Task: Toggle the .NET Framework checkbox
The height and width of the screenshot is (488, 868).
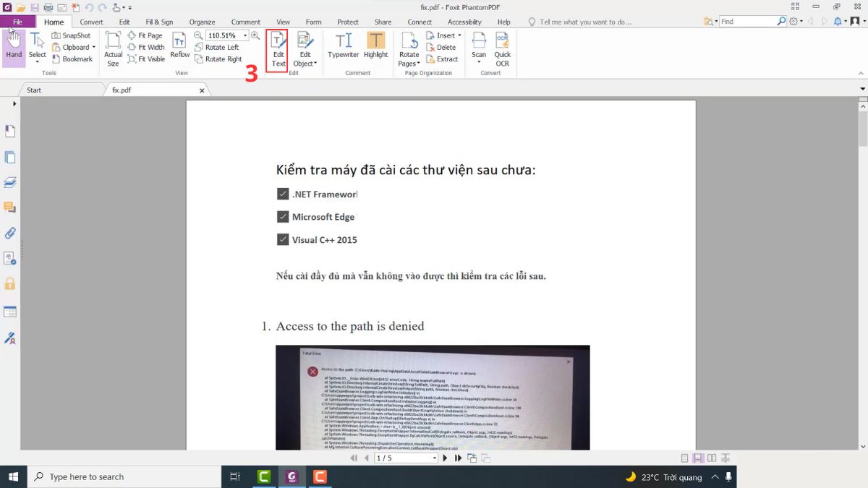Action: [x=283, y=194]
